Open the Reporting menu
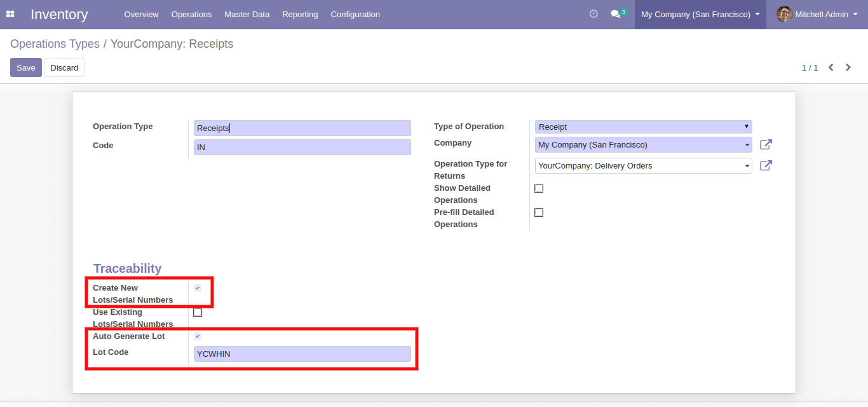 [x=300, y=14]
